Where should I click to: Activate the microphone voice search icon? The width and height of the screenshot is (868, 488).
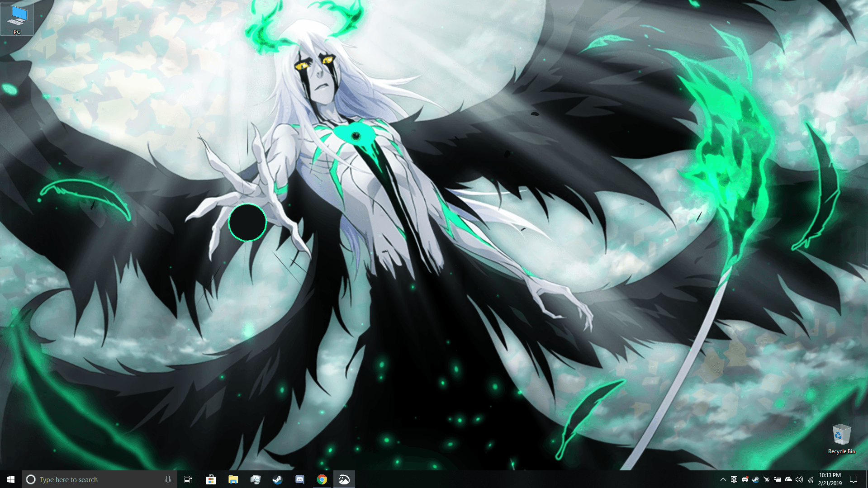(168, 479)
